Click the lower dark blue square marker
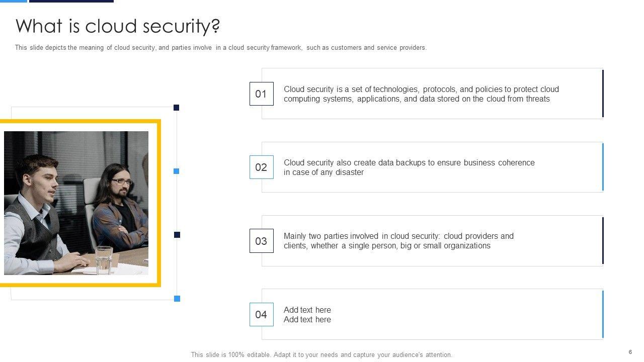The height and width of the screenshot is (362, 644). point(177,235)
